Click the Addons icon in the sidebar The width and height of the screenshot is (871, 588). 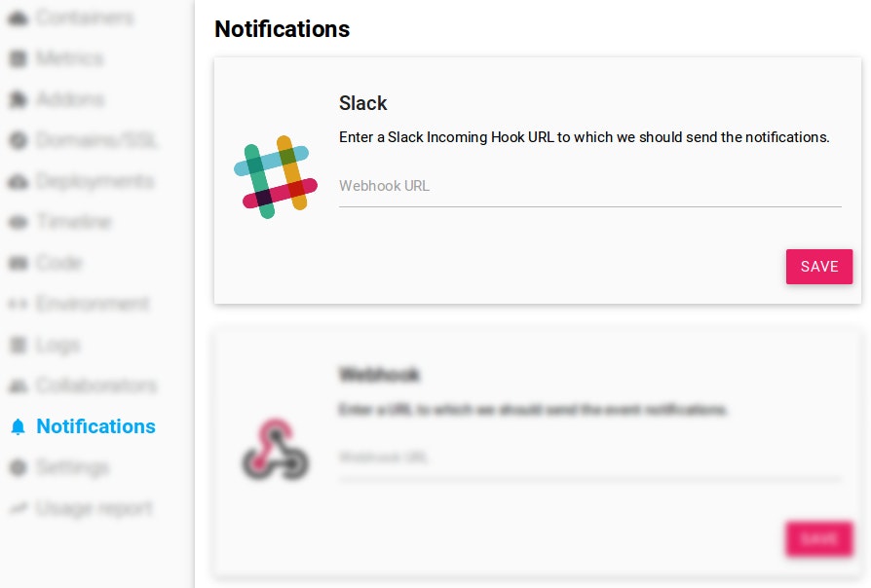pyautogui.click(x=19, y=99)
